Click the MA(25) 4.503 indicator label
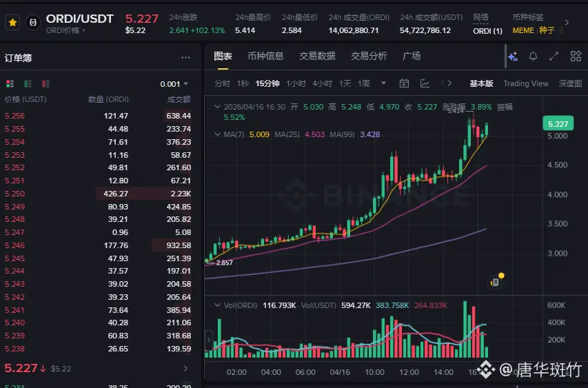Image resolution: width=588 pixels, height=388 pixels. coord(300,134)
